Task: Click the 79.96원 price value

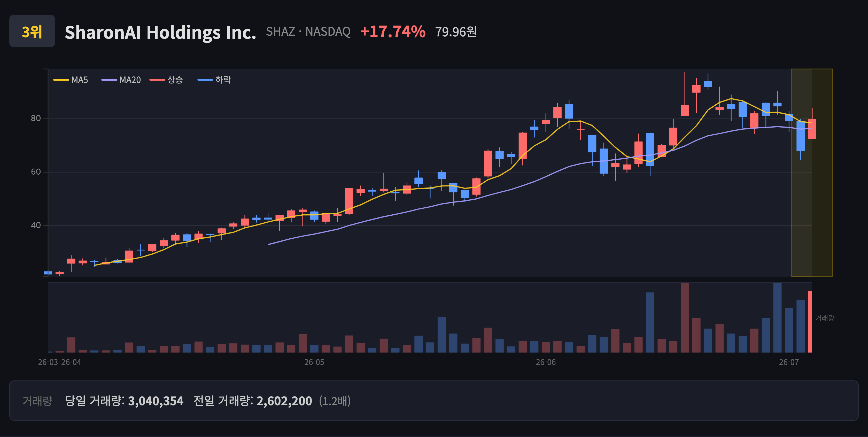Action: 456,32
